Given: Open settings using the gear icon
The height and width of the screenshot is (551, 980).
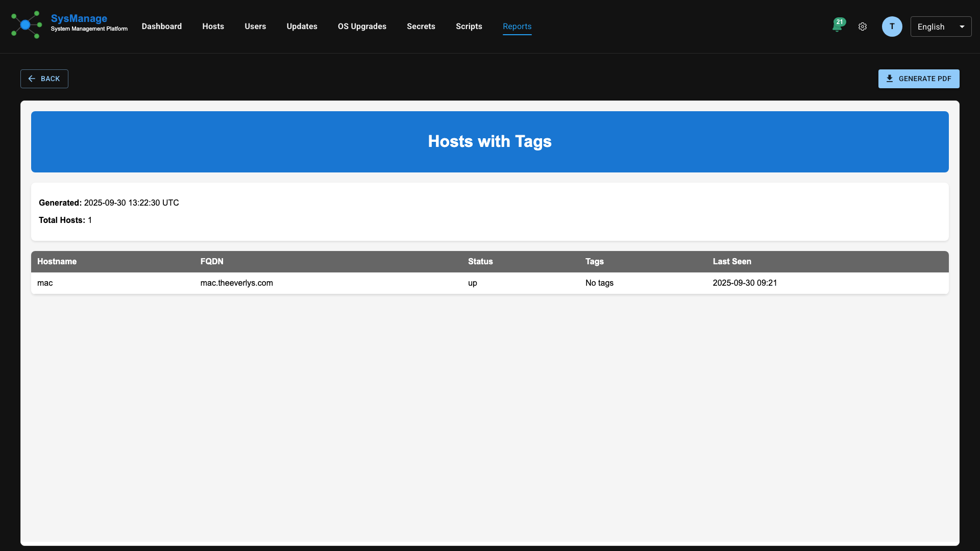Looking at the screenshot, I should (863, 27).
